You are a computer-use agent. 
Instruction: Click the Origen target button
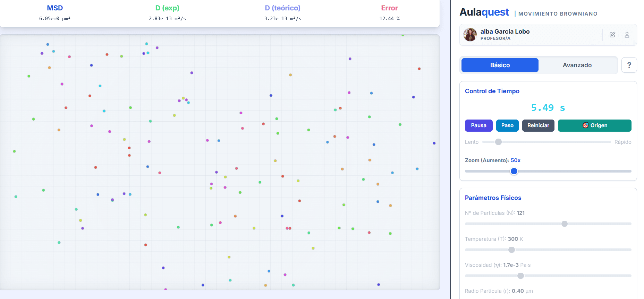(x=594, y=125)
